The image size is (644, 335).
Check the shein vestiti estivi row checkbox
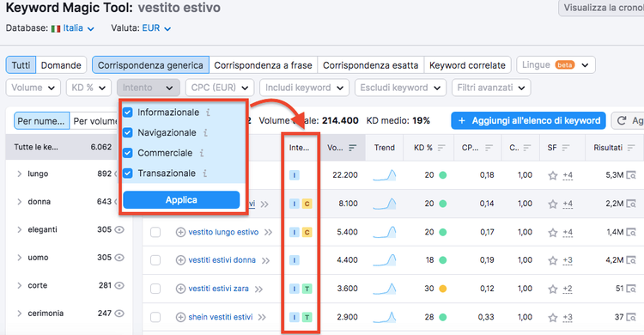click(x=155, y=317)
